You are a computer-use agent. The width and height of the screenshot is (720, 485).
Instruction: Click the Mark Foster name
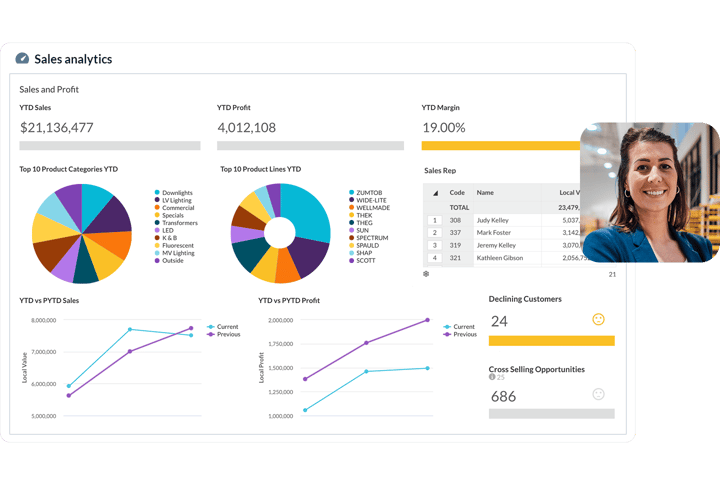pos(494,232)
